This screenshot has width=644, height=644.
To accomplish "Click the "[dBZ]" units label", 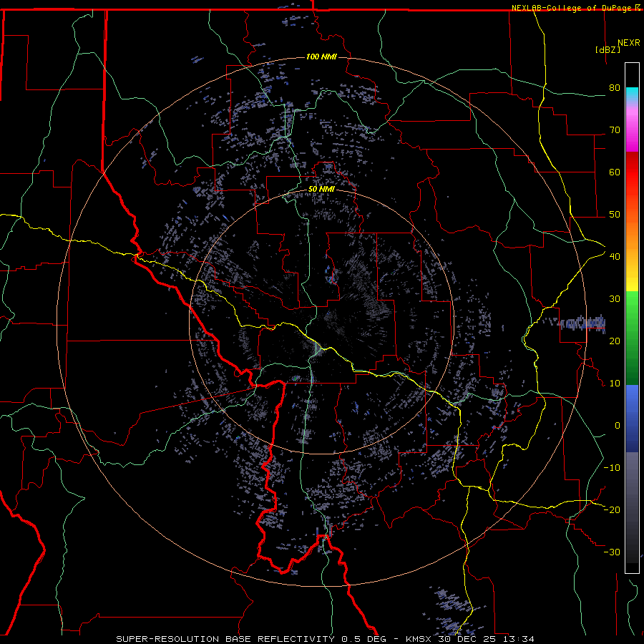I will 608,50.
